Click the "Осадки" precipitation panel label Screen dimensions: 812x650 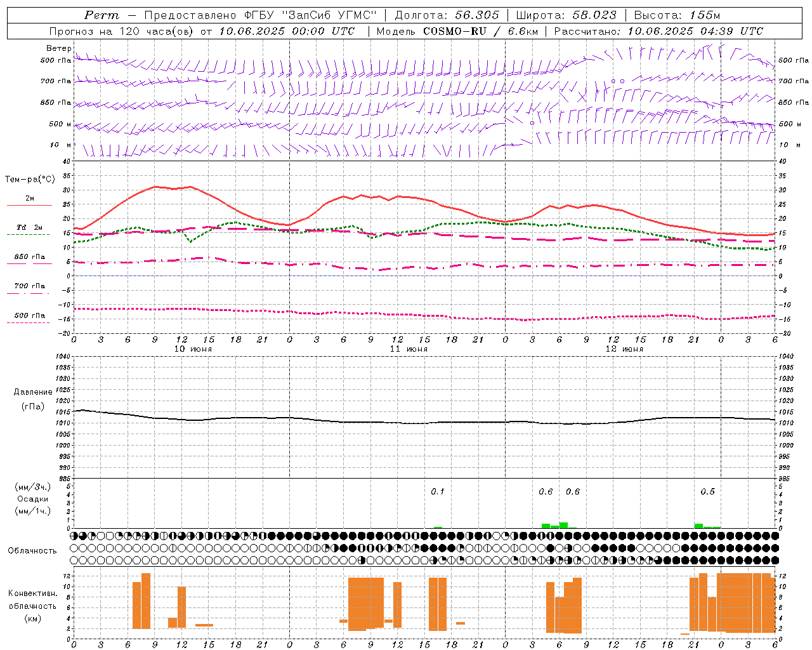point(33,499)
